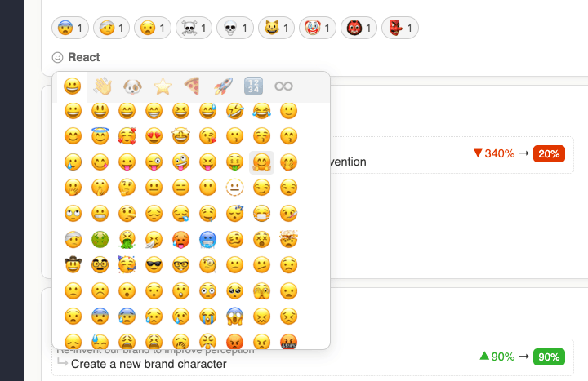Image resolution: width=588 pixels, height=381 pixels.
Task: Open the animals category tab with dog face
Action: tap(132, 86)
